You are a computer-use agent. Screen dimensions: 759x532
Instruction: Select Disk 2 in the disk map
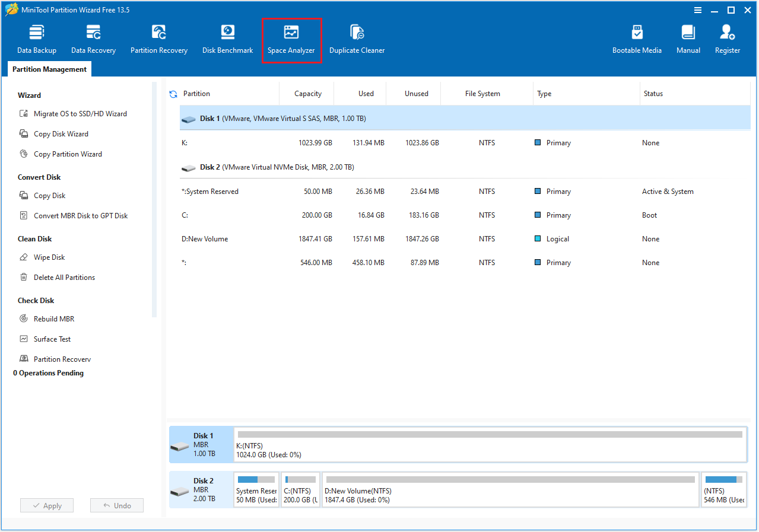pos(201,489)
